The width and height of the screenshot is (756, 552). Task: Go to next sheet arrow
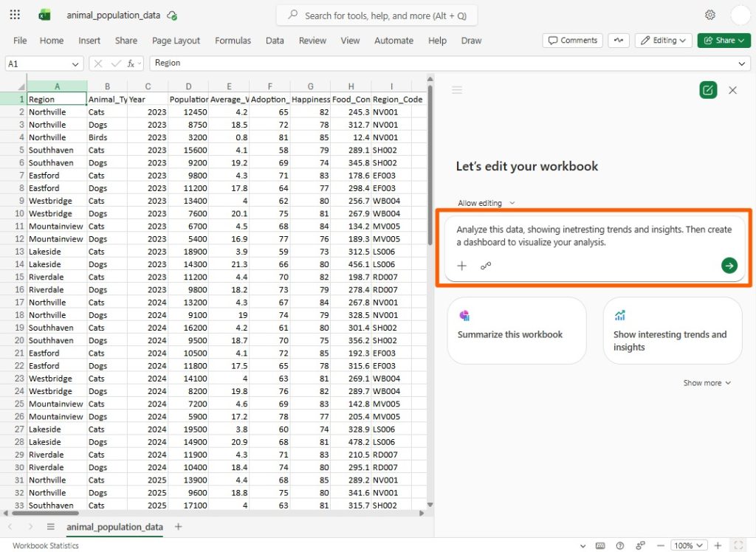(x=30, y=526)
